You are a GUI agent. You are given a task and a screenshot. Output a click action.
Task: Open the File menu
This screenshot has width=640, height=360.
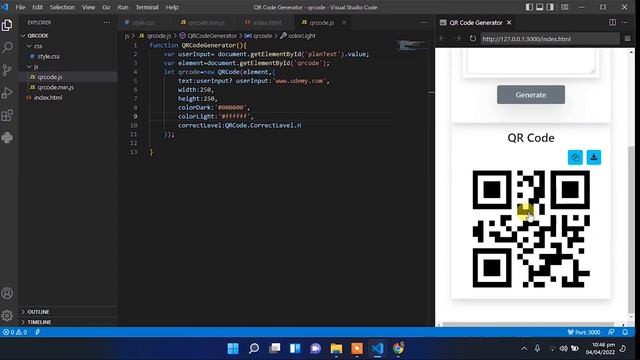pos(20,7)
